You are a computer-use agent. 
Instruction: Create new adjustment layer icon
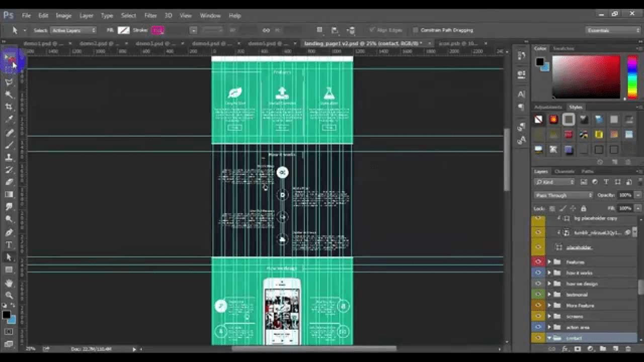pos(590,348)
